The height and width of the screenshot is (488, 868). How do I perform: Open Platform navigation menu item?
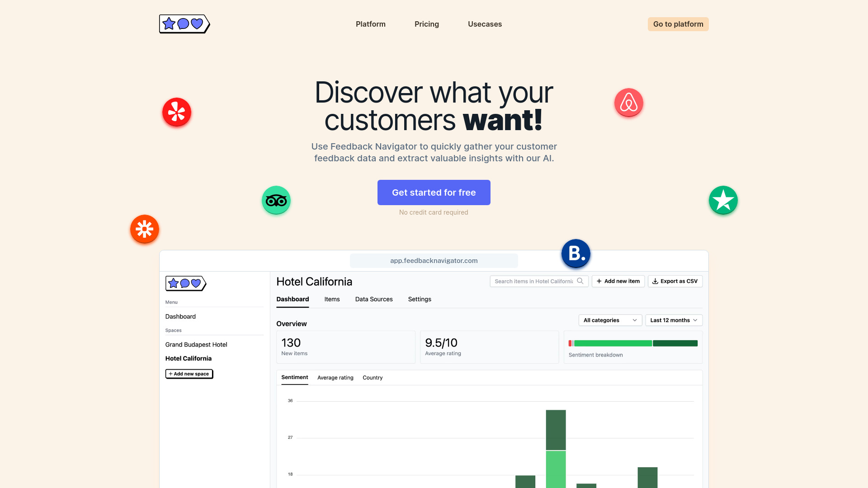tap(370, 24)
